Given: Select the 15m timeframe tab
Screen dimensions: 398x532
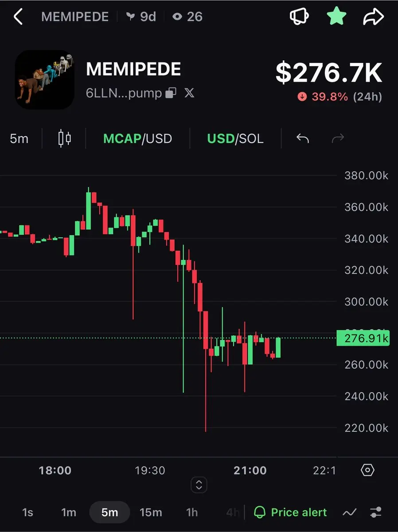Looking at the screenshot, I should point(151,512).
